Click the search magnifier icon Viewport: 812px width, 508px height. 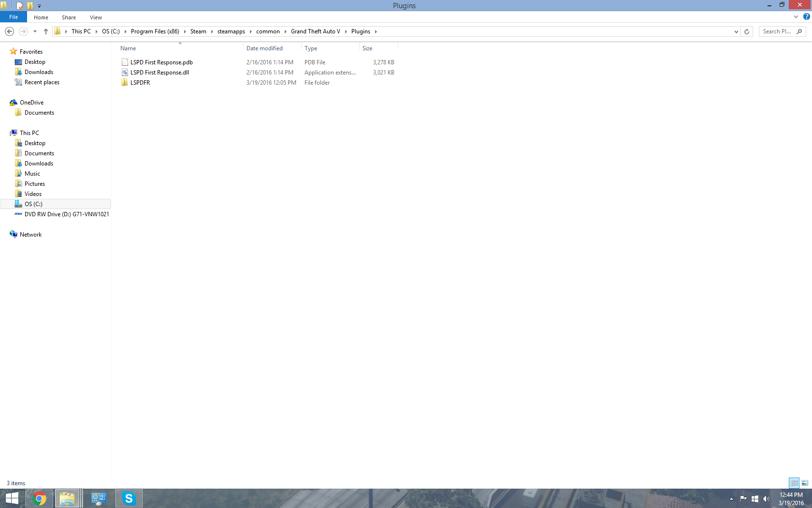[x=799, y=31]
